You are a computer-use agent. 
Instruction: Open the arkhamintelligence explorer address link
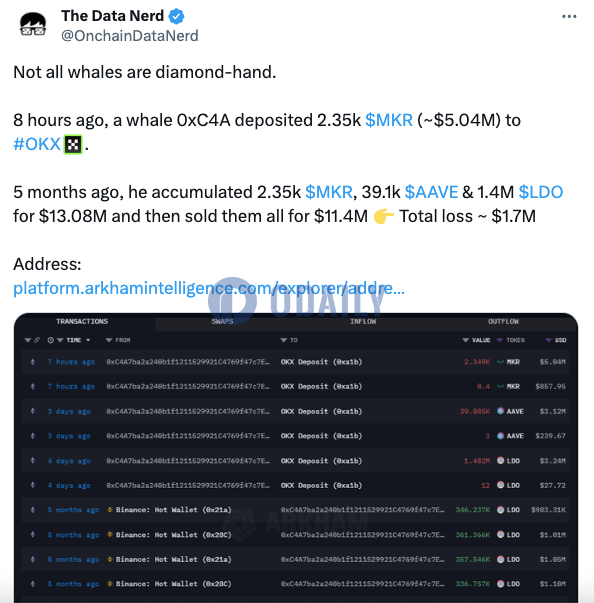[x=209, y=288]
